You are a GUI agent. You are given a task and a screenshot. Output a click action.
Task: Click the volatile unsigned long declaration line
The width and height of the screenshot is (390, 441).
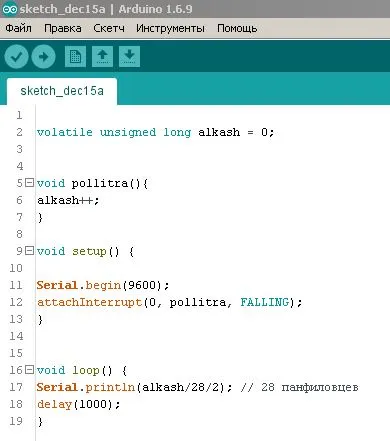[155, 132]
